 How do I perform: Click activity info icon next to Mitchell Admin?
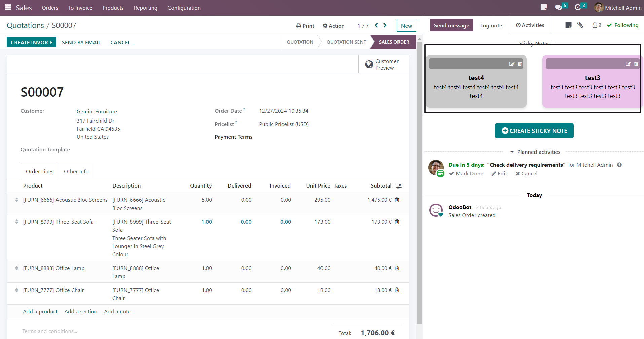point(619,165)
